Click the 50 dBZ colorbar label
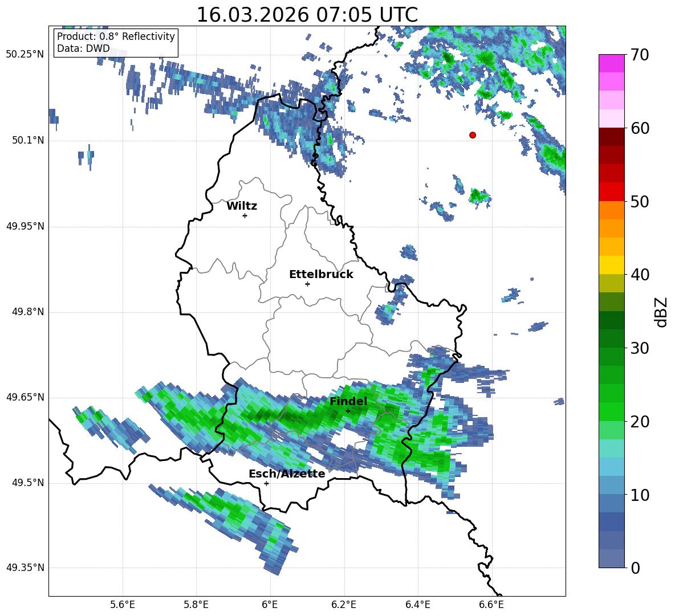The width and height of the screenshot is (675, 616). 639,201
